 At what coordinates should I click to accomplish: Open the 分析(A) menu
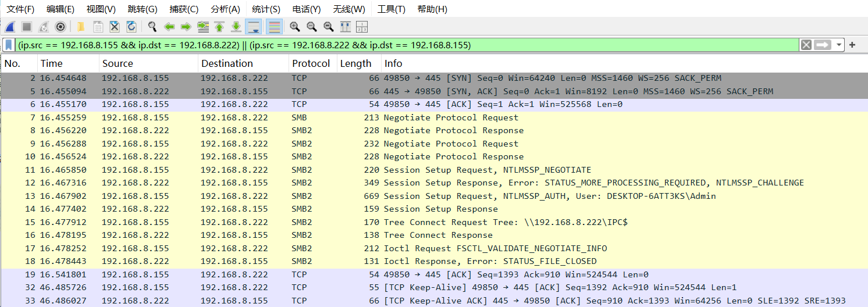[x=225, y=9]
